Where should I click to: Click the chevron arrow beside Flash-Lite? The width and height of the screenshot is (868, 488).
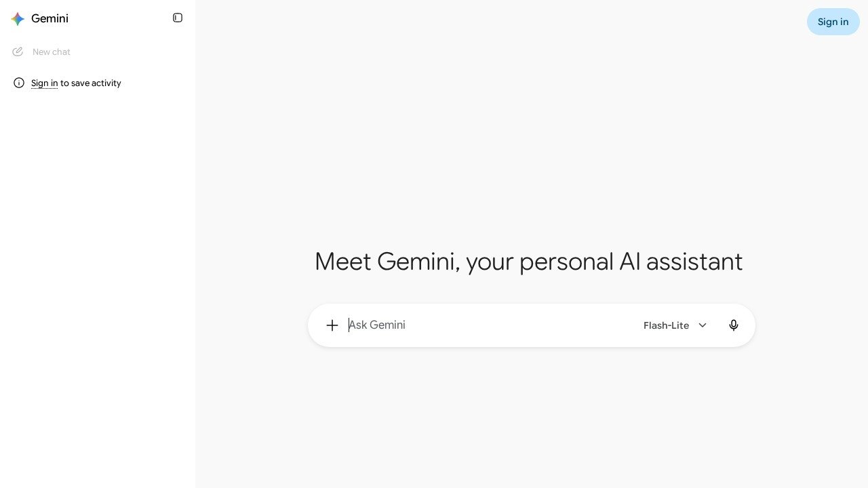point(703,325)
